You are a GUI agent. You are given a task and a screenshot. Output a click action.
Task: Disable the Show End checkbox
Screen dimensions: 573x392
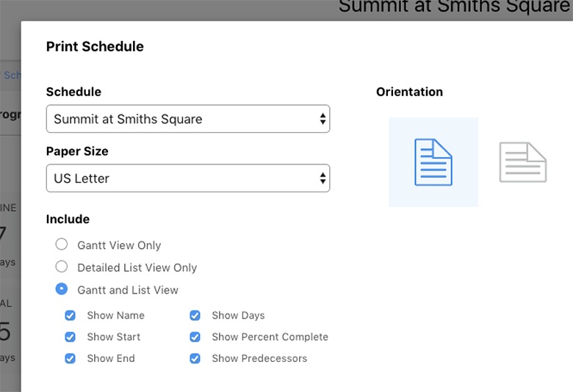pos(71,359)
